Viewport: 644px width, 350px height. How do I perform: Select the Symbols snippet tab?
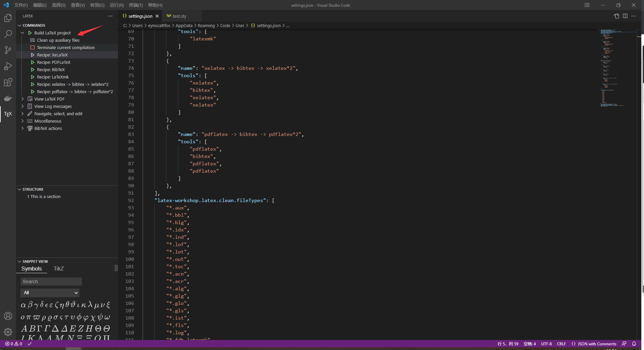(x=32, y=269)
